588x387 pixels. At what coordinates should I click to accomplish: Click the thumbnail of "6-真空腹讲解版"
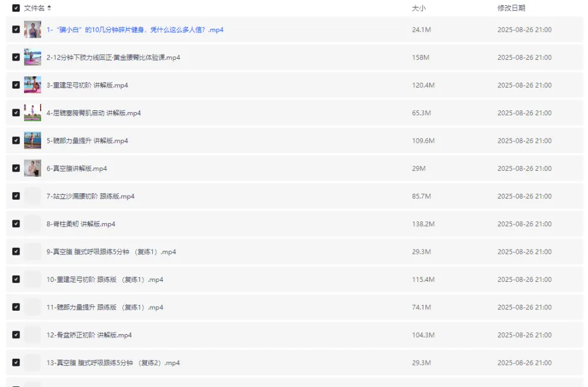[x=32, y=169]
